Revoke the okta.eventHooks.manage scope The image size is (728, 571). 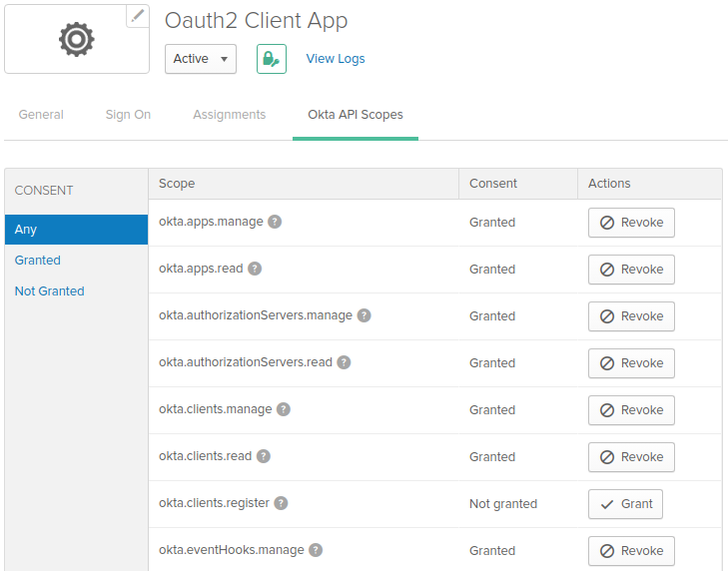click(x=631, y=551)
